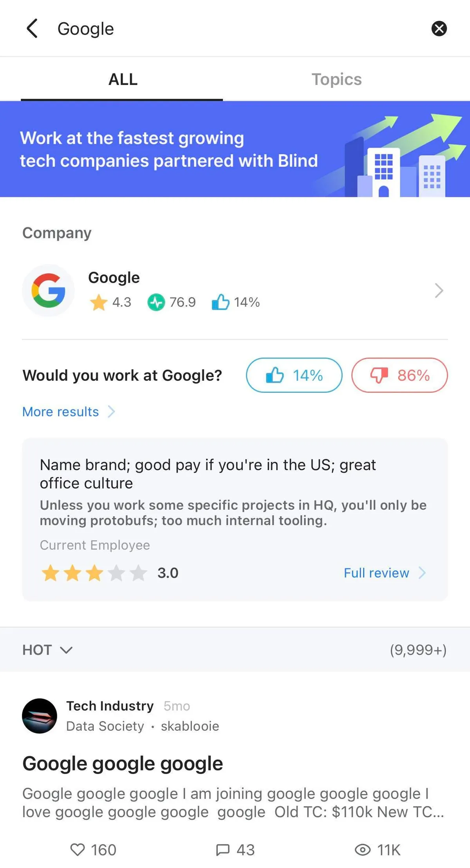Vote thumbs down for working at Google

(399, 375)
